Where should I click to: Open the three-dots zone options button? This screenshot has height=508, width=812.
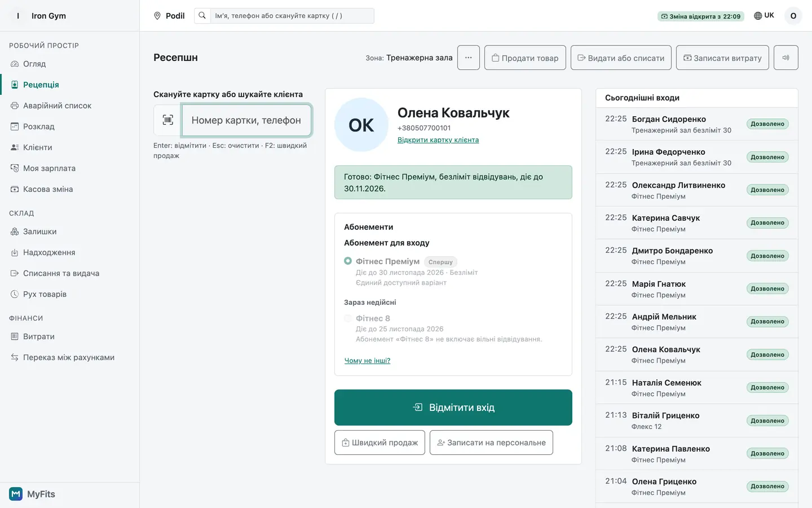(x=468, y=58)
